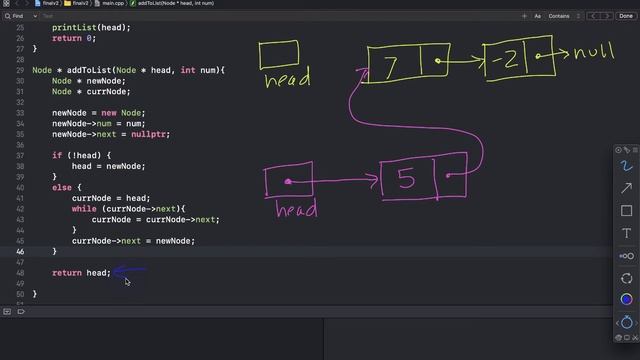Click line number 46 in gutter
Screen dimensions: 640x360
pos(20,251)
